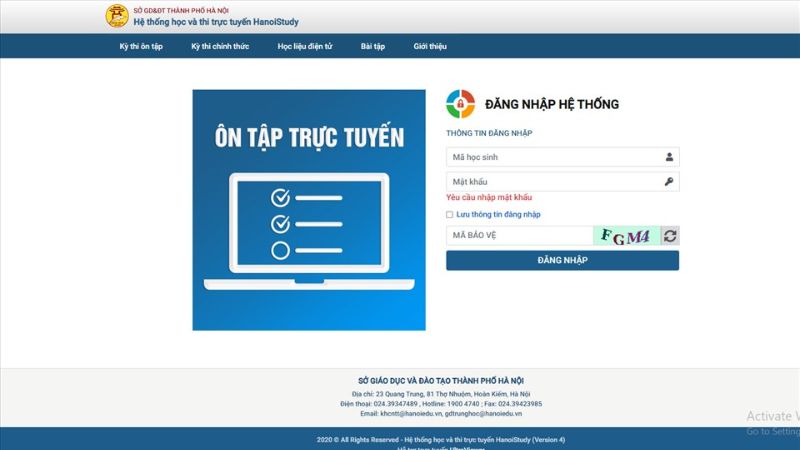
Task: Focus the Mã học sinh input field
Action: (562, 157)
